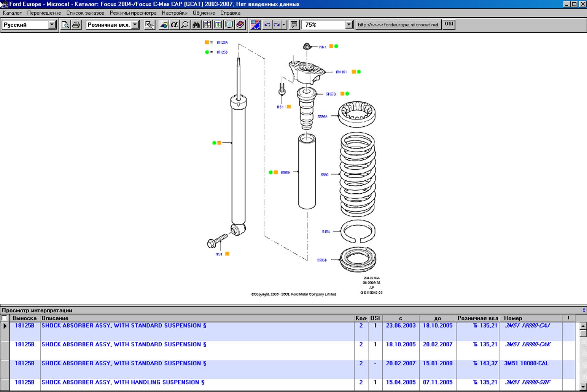Click the speech bubble notes icon
Image resolution: width=587 pixels, height=392 pixels.
294,25
